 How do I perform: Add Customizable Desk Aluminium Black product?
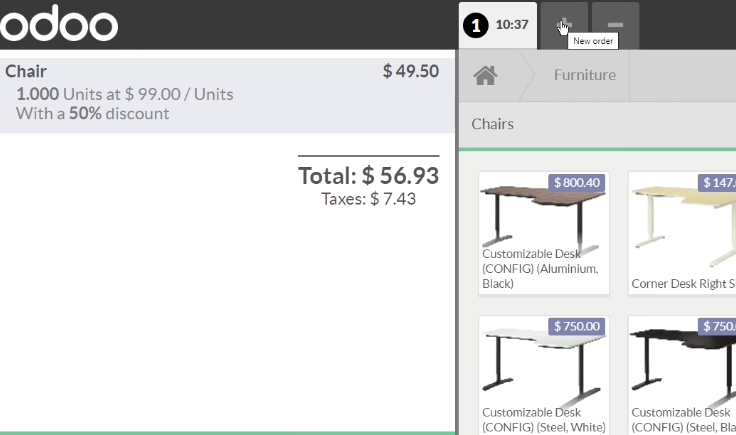(544, 233)
